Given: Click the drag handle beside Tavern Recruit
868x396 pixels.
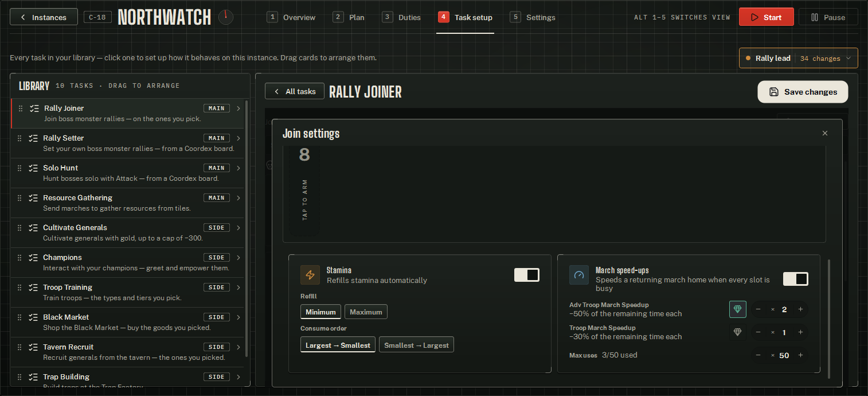Looking at the screenshot, I should tap(19, 347).
